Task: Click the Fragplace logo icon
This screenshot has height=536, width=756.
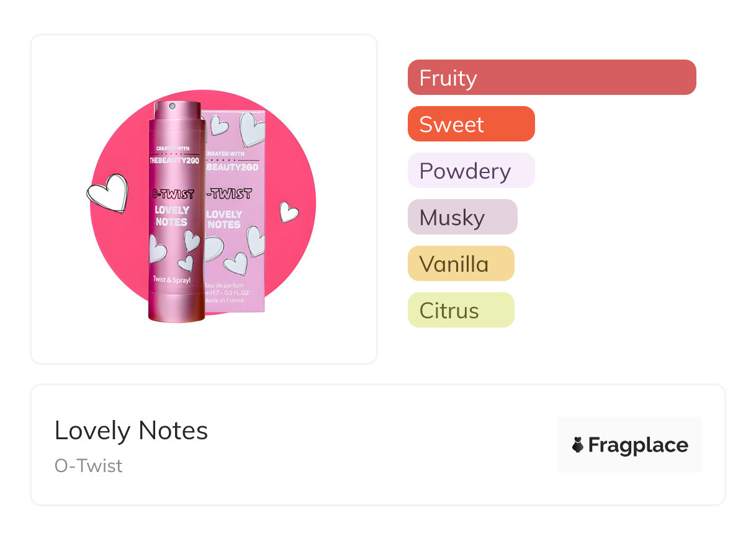Action: pyautogui.click(x=578, y=445)
